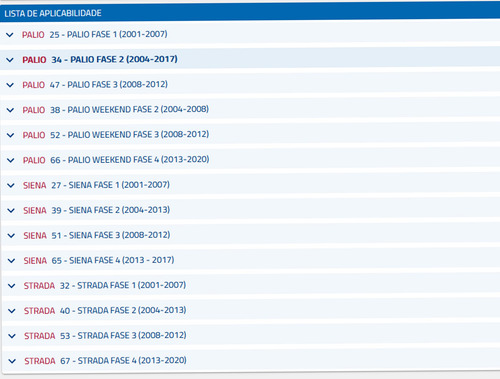Open chevron for Siena Fase 1 (2001-2007)
Viewport: 500px width, 379px height.
click(x=11, y=185)
